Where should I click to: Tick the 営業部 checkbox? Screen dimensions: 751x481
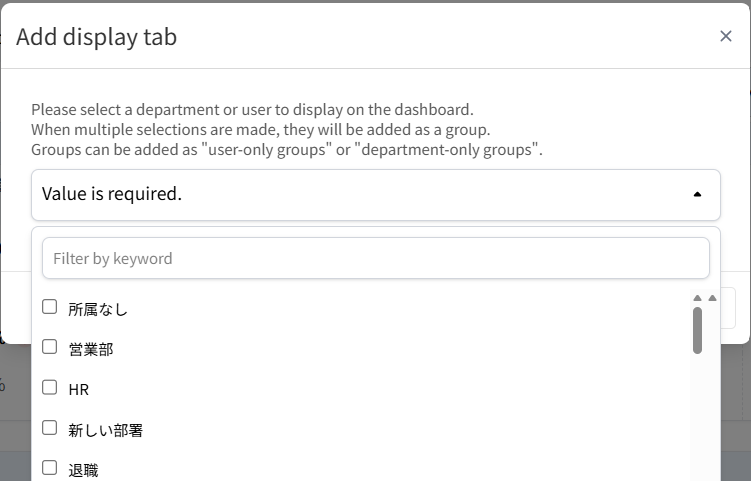point(50,347)
